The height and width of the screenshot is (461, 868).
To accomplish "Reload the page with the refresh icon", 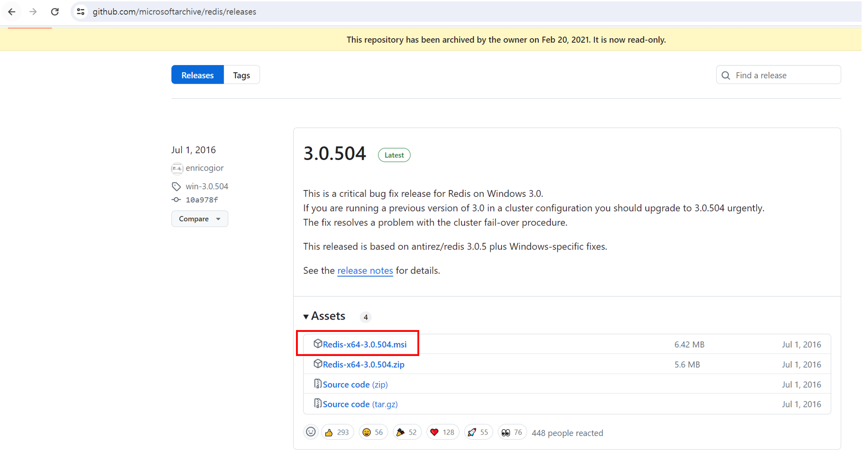I will 55,11.
